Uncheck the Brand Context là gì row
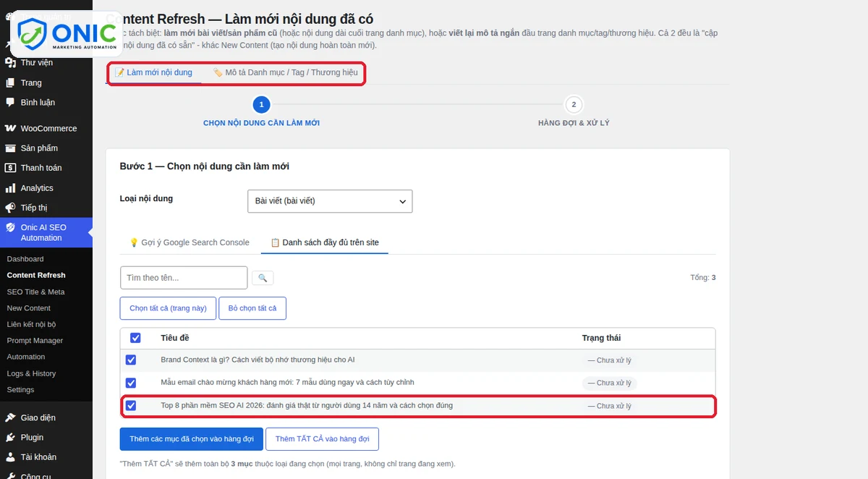868x479 pixels. [131, 360]
